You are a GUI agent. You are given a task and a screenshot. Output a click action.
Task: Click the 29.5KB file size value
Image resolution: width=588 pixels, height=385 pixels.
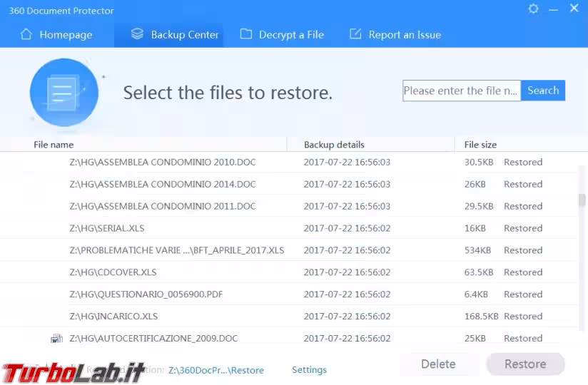click(479, 206)
